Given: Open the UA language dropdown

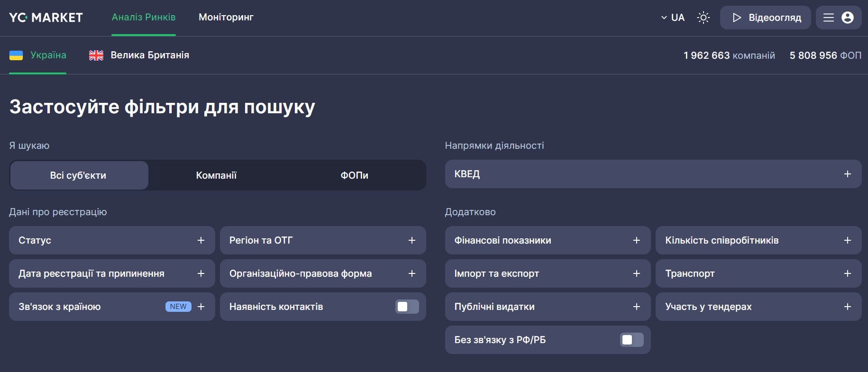Looking at the screenshot, I should (673, 18).
